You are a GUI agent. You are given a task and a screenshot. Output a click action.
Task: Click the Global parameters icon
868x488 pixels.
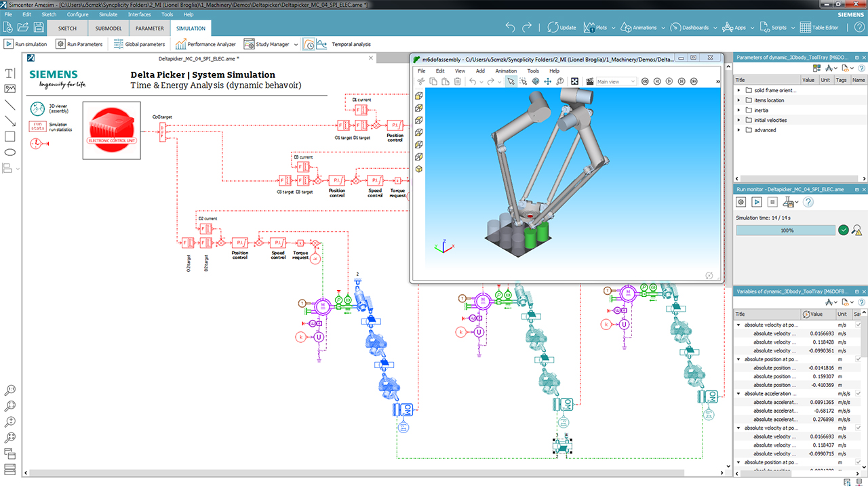[118, 44]
